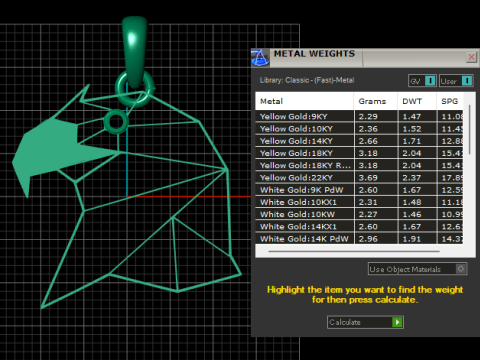Click DWT value 1.91 for 14K PdW
Viewport: 480px width, 360px height.
412,239
